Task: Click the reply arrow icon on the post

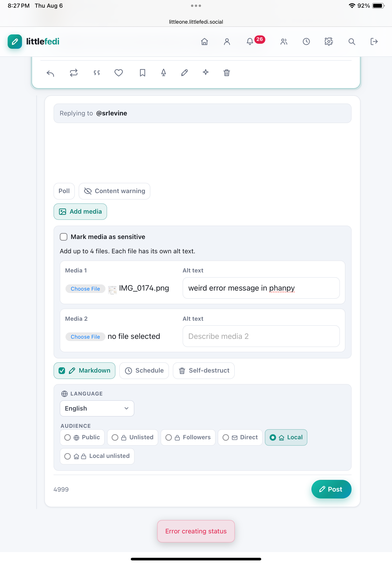Action: 50,73
